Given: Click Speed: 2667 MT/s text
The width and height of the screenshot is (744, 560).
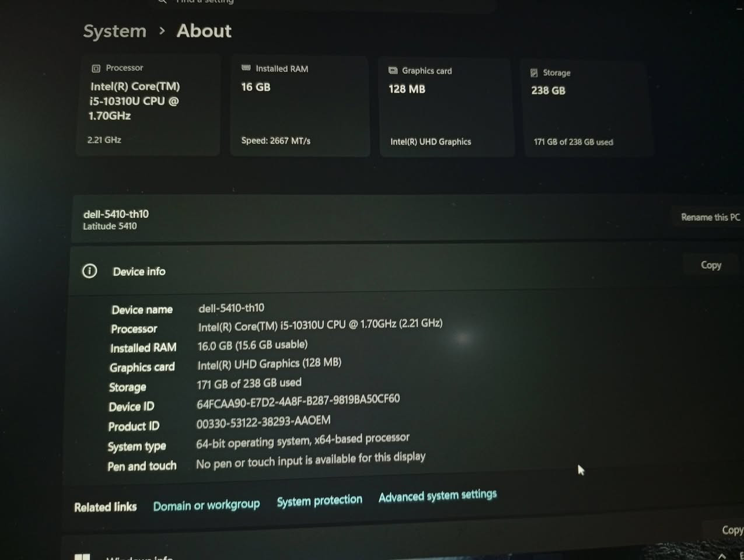Looking at the screenshot, I should point(276,141).
